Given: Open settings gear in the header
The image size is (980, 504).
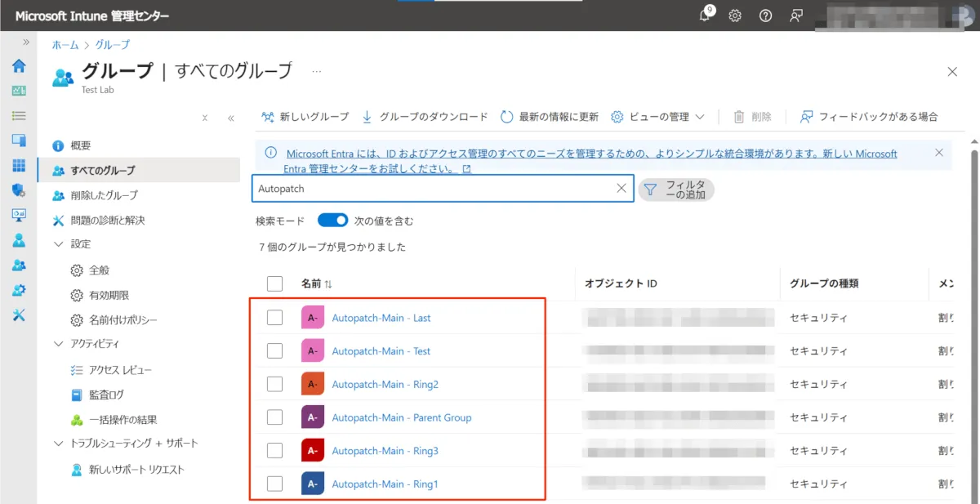Looking at the screenshot, I should click(735, 16).
